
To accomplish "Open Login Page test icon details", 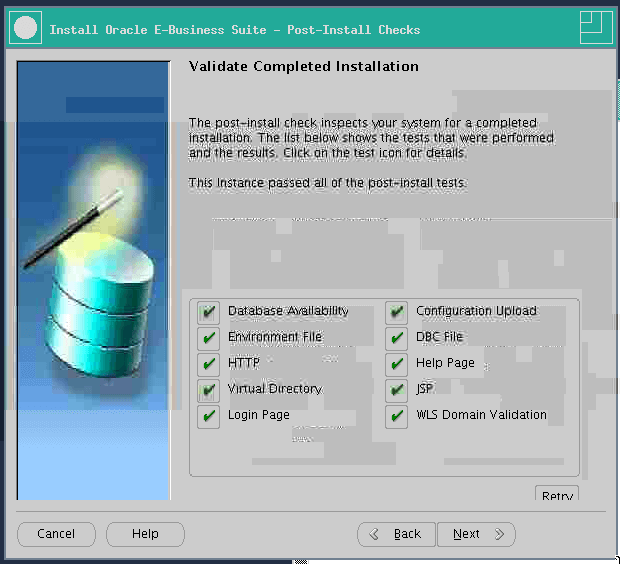I will click(208, 416).
